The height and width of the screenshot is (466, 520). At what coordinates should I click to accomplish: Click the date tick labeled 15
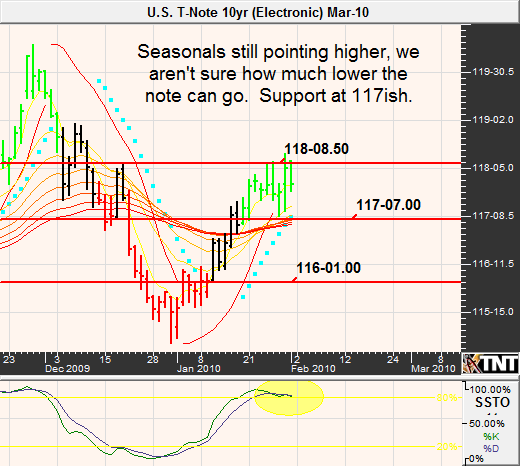point(105,359)
